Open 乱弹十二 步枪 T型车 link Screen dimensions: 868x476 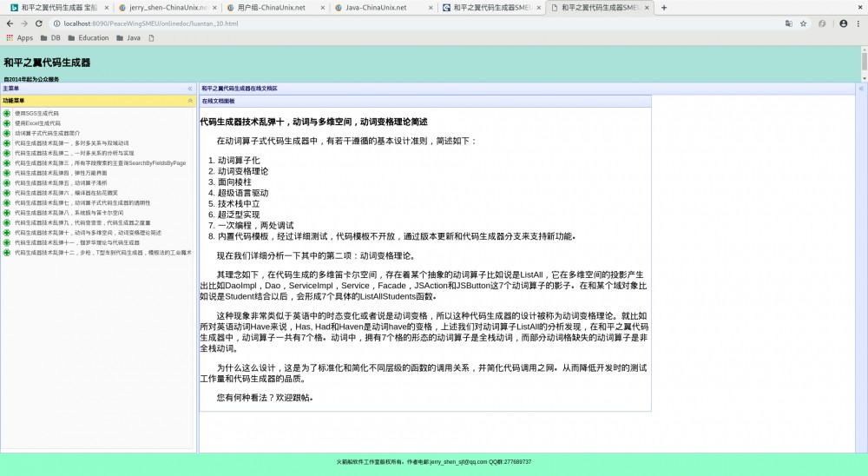[103, 253]
